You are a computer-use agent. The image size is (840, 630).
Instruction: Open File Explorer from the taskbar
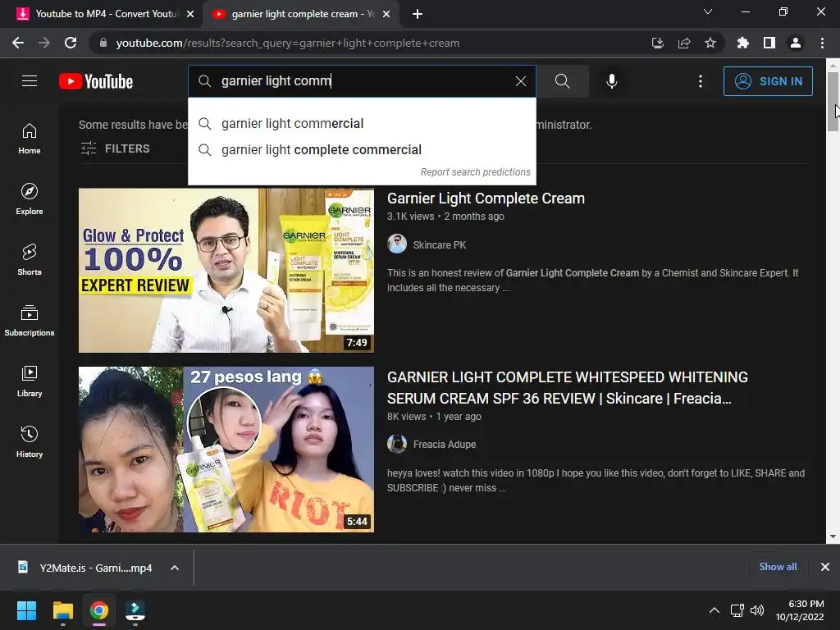click(62, 610)
